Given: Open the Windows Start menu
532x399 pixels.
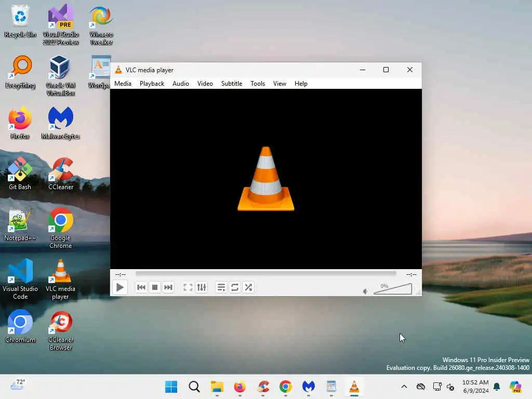Looking at the screenshot, I should (171, 387).
